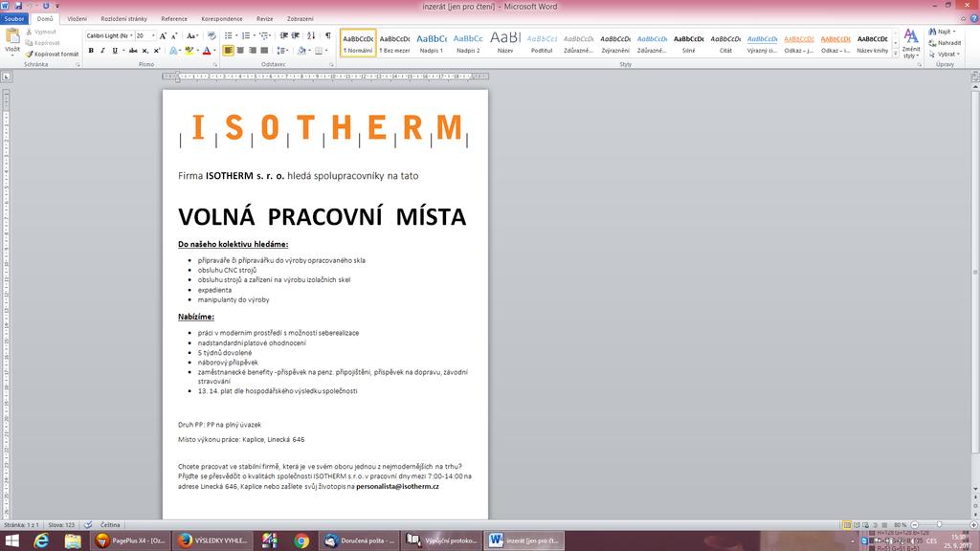980x551 pixels.
Task: Open Internet Explorer from the taskbar
Action: (x=41, y=540)
